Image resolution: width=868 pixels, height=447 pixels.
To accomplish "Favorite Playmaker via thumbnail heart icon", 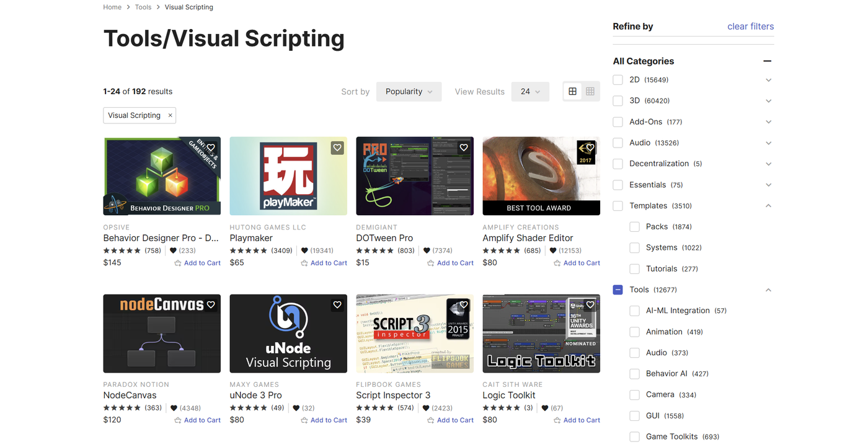I will pos(337,148).
